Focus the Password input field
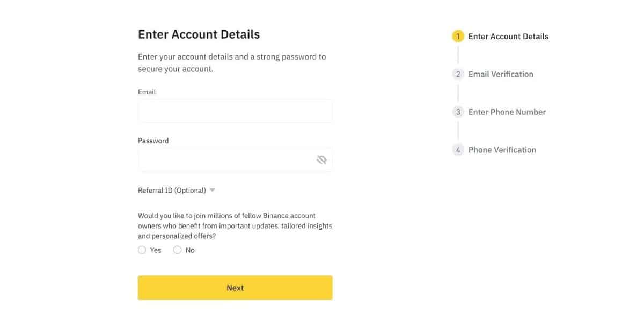The image size is (644, 321). click(225, 159)
